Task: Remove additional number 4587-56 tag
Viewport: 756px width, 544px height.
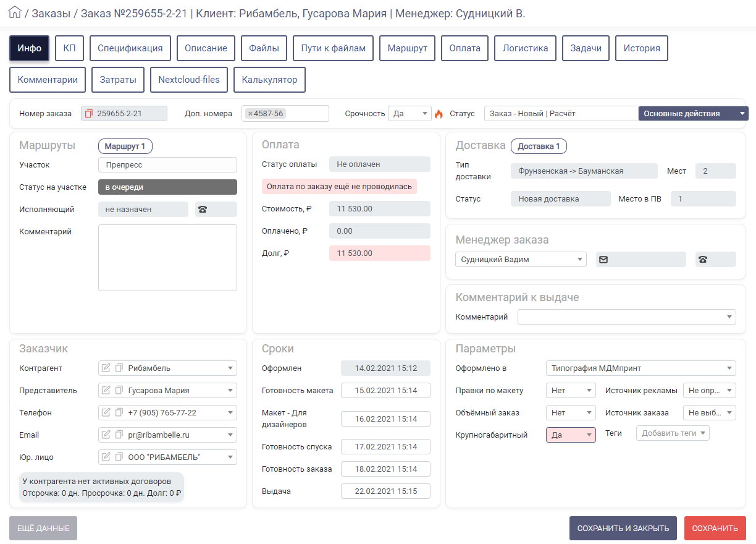Action: click(250, 114)
